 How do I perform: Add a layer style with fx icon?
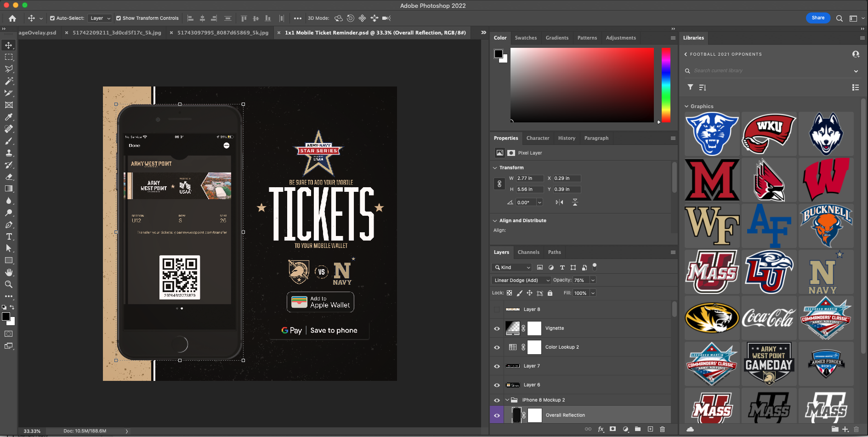tap(601, 429)
